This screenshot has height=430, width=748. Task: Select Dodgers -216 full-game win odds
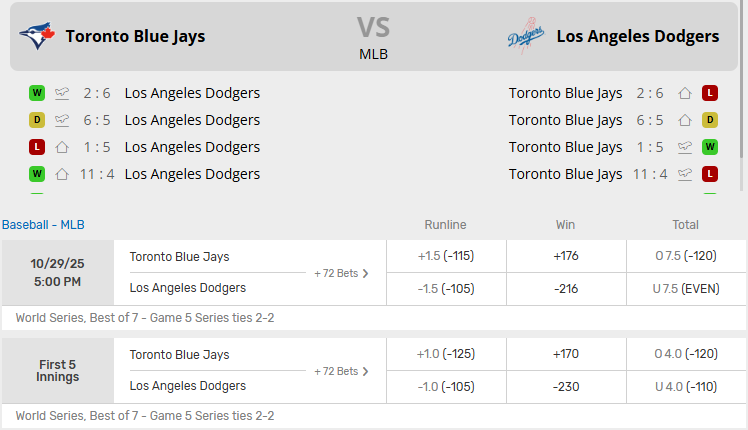click(x=565, y=288)
